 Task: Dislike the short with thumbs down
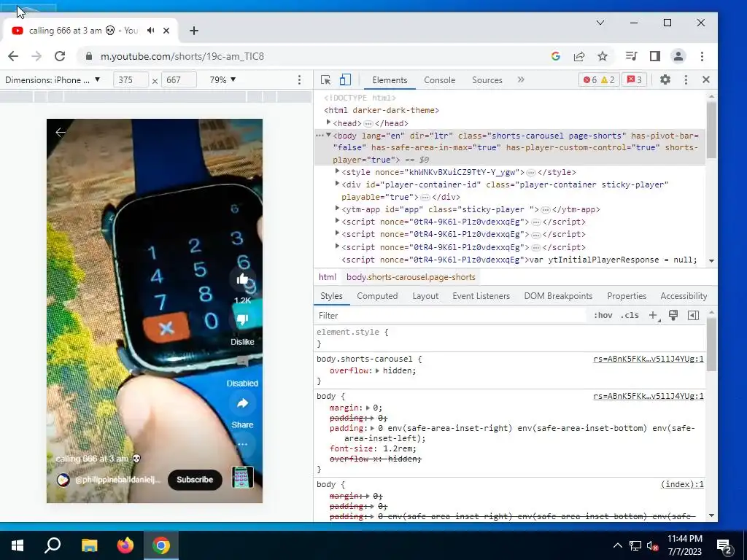(242, 320)
